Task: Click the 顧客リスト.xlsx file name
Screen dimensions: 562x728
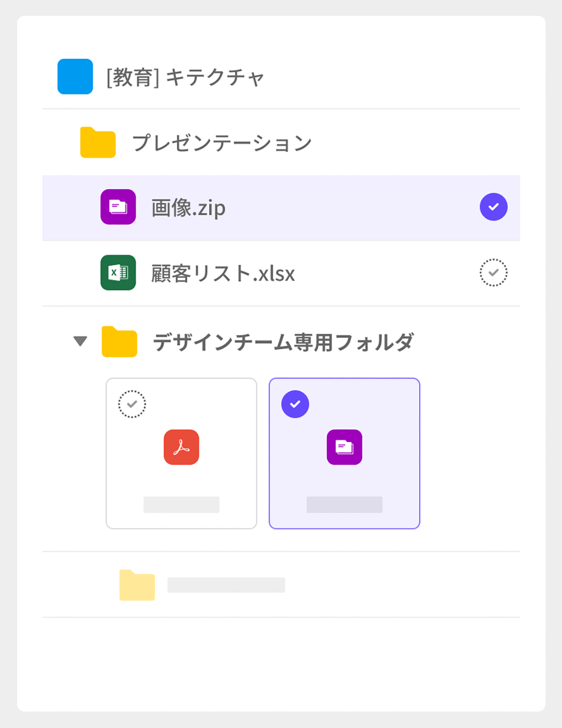Action: [223, 273]
